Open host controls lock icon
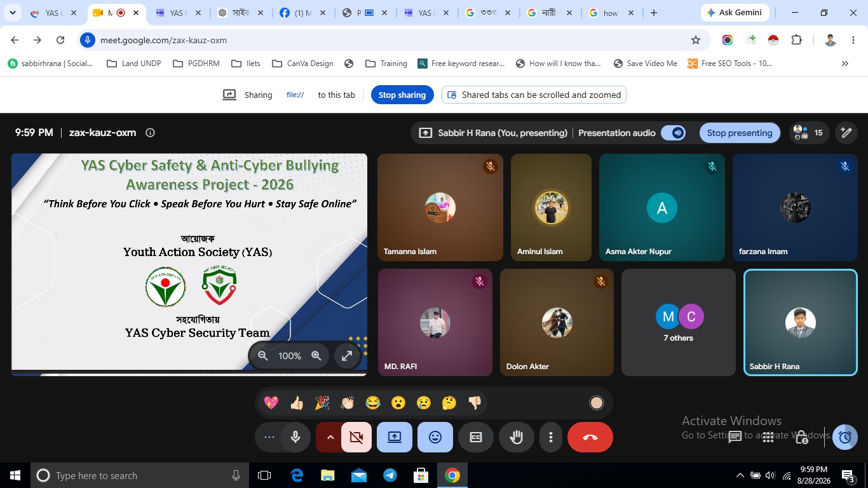 (x=802, y=437)
